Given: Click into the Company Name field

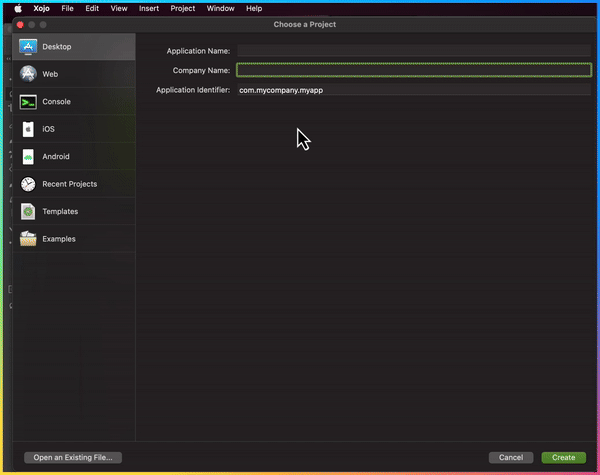Looking at the screenshot, I should point(414,70).
